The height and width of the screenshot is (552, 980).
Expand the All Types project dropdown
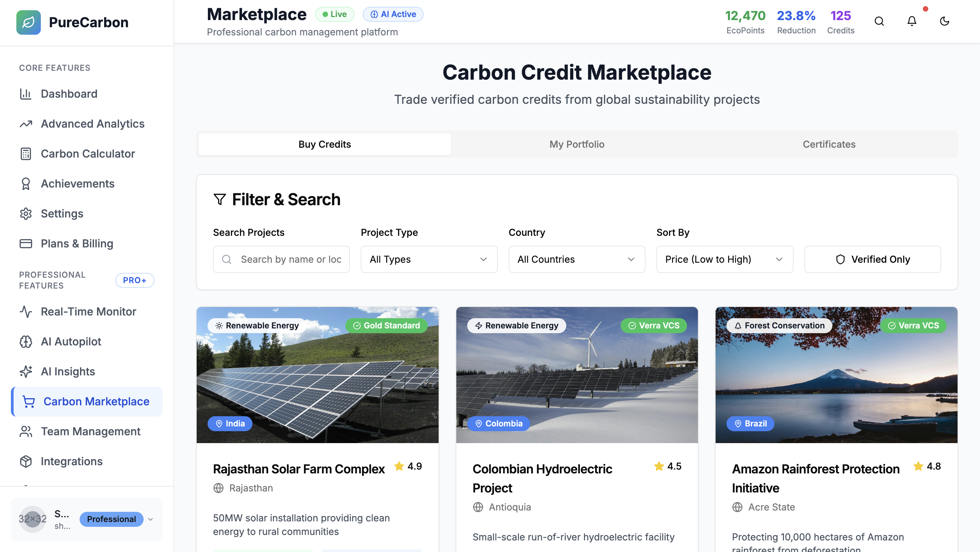coord(429,259)
